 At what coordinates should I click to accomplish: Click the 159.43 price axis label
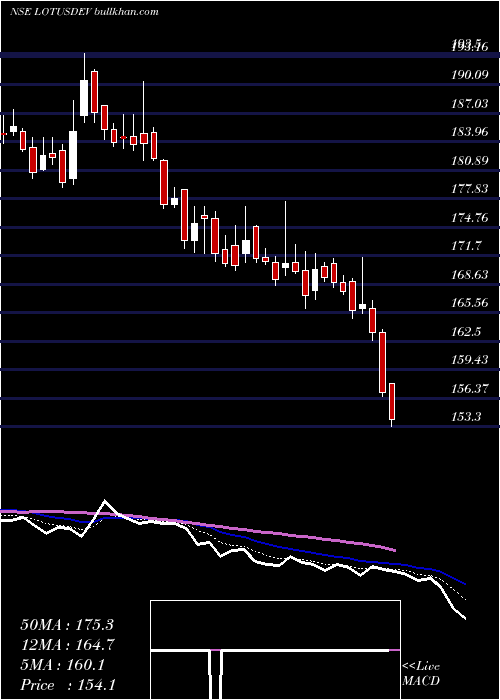click(469, 360)
